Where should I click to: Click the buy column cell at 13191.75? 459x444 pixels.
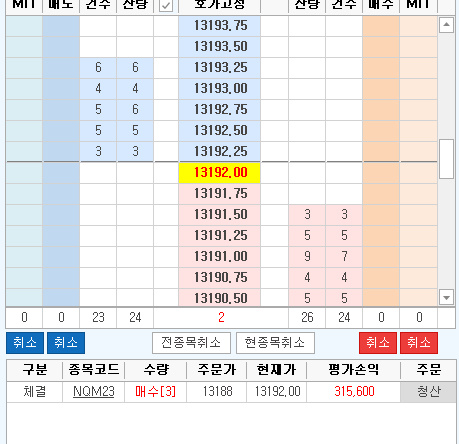(381, 194)
